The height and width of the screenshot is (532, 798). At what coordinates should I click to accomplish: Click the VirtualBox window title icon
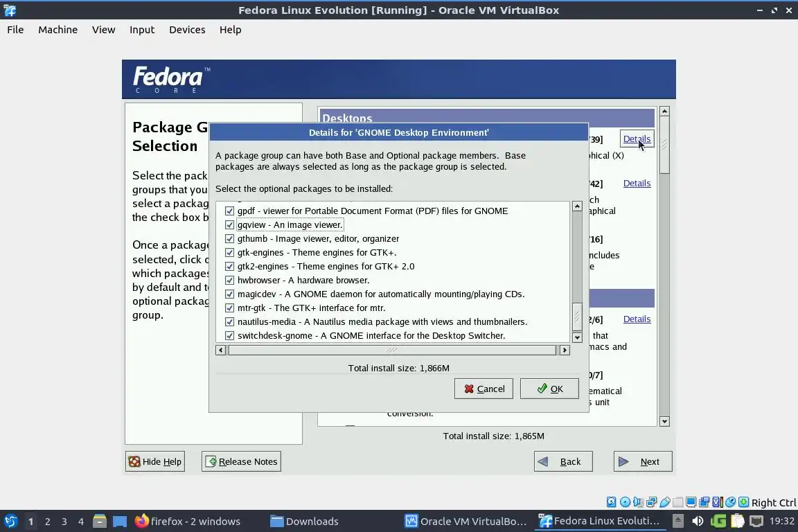tap(10, 10)
